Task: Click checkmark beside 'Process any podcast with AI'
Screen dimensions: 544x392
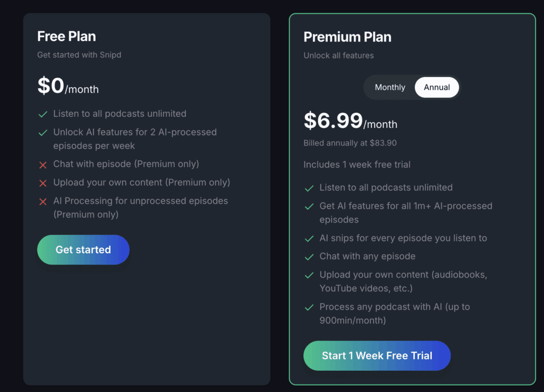Action: pos(309,308)
